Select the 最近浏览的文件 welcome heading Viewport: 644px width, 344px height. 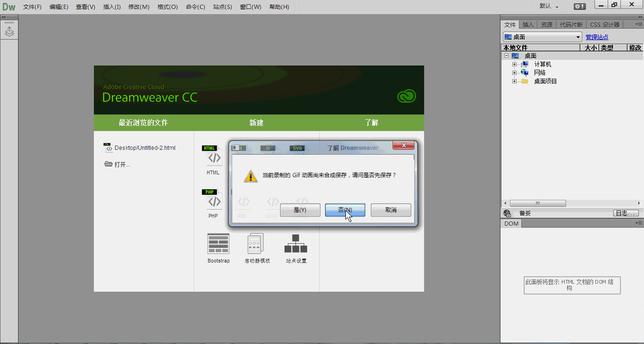point(143,123)
